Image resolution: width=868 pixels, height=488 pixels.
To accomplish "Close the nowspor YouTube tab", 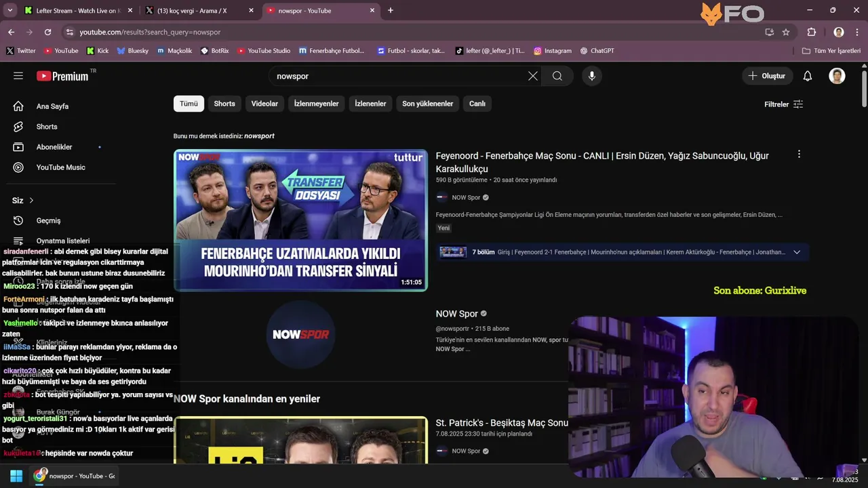I will (x=372, y=10).
